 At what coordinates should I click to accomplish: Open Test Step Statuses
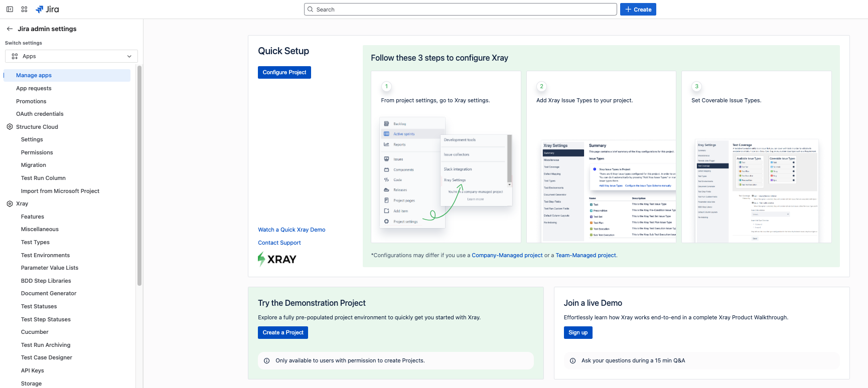pos(46,319)
